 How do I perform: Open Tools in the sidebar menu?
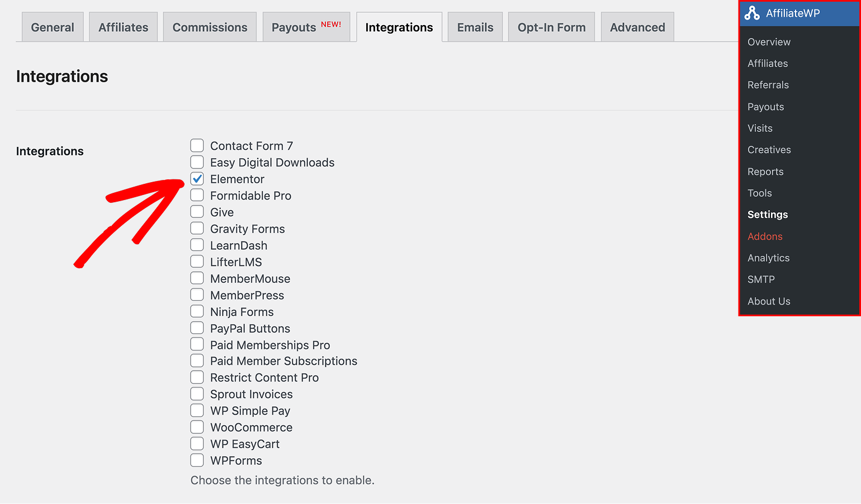759,193
